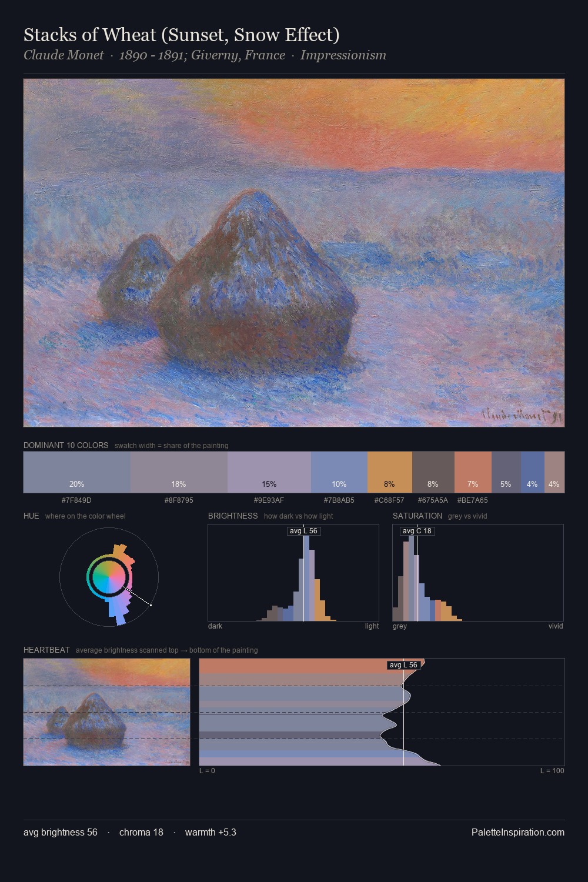Click the hex code '#7F849D' label

[76, 500]
